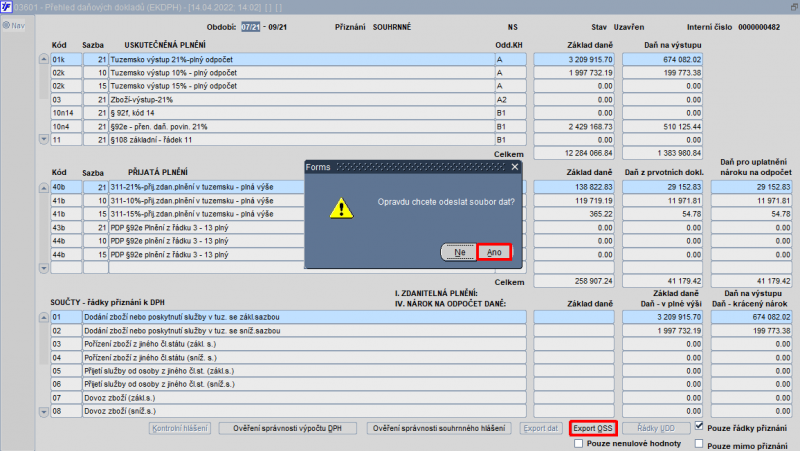This screenshot has width=800, height=451.
Task: Click Ověření správnosti souhrnného hlášení button
Action: coord(439,428)
